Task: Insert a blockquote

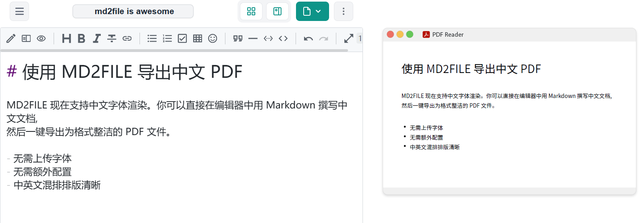Action: tap(238, 38)
